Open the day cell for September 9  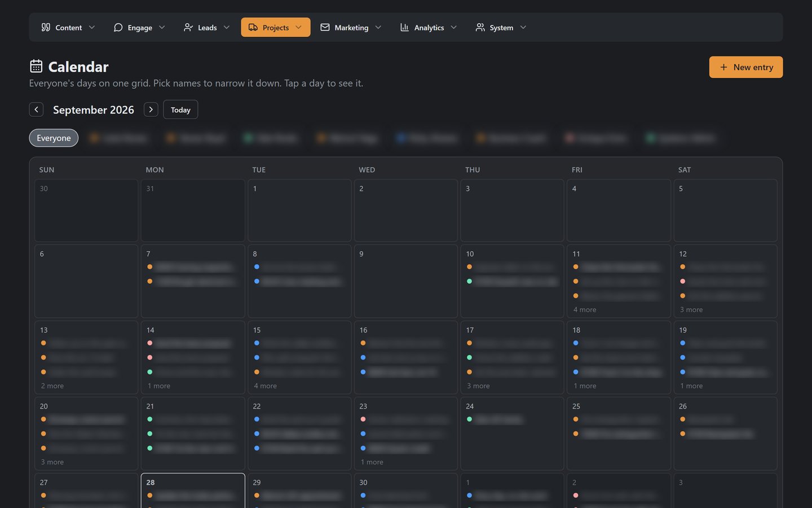406,281
